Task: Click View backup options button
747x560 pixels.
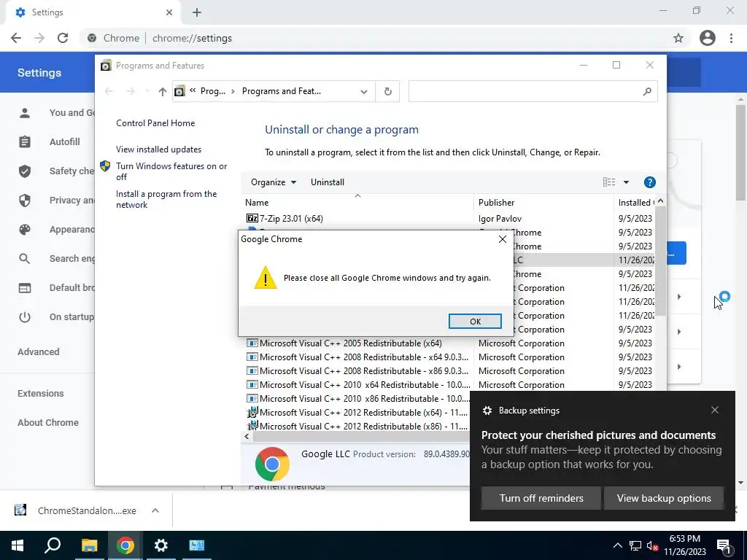Action: tap(664, 498)
